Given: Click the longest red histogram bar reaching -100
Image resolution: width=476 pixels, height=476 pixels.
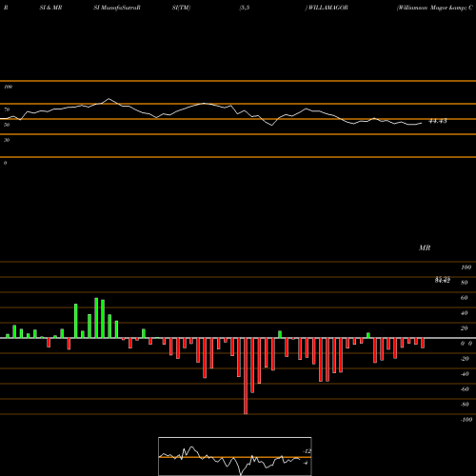Looking at the screenshot, I should (x=246, y=376).
